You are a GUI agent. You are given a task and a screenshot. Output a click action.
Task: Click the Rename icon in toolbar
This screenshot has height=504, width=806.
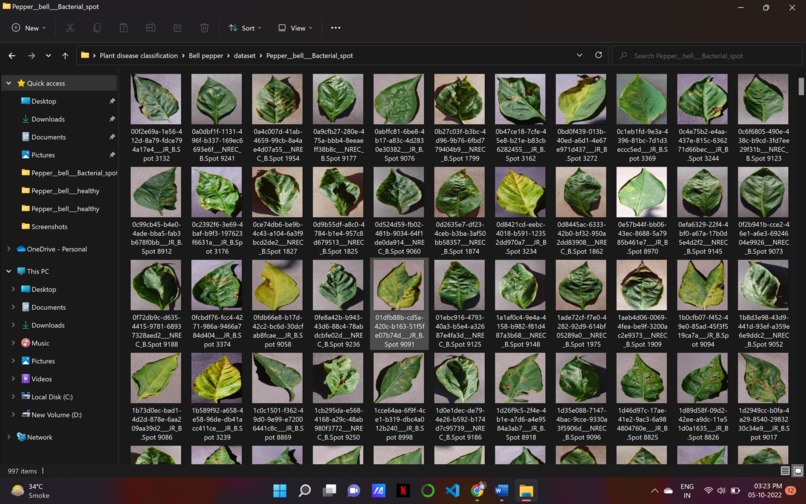151,28
